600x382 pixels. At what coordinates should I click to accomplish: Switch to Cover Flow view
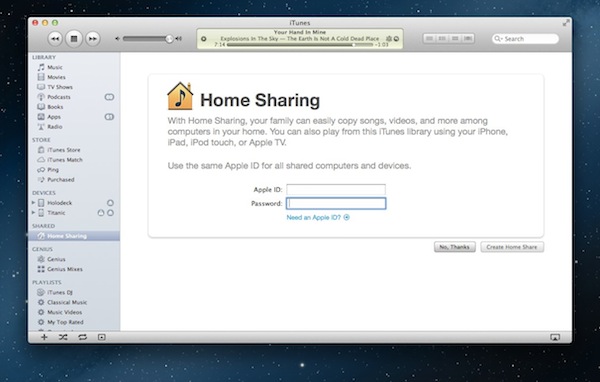pyautogui.click(x=468, y=39)
